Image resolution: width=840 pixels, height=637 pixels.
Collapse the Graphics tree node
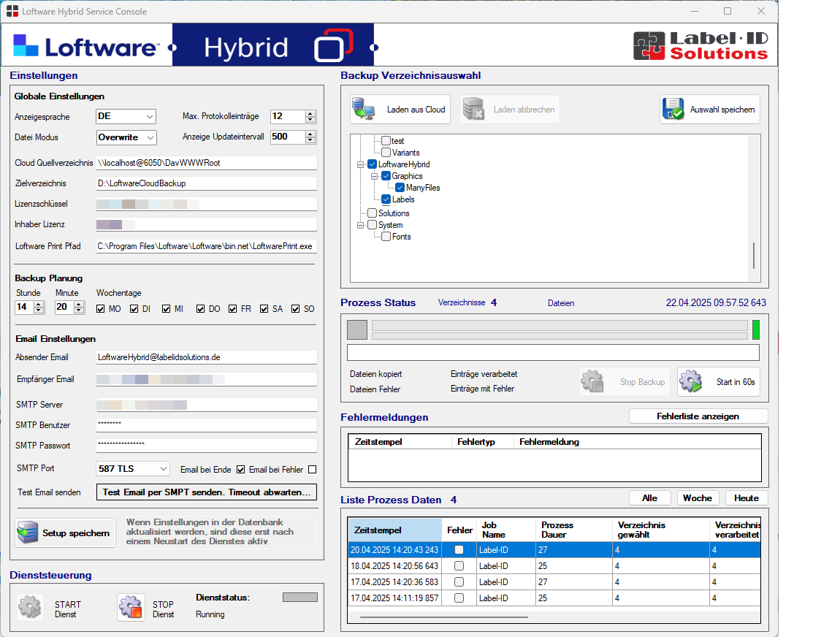tap(375, 176)
